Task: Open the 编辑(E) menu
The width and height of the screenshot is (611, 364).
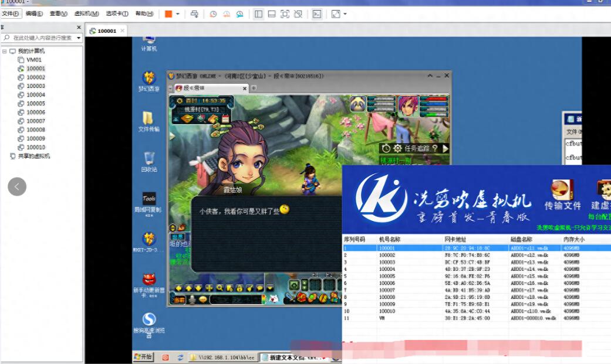Action: tap(34, 13)
